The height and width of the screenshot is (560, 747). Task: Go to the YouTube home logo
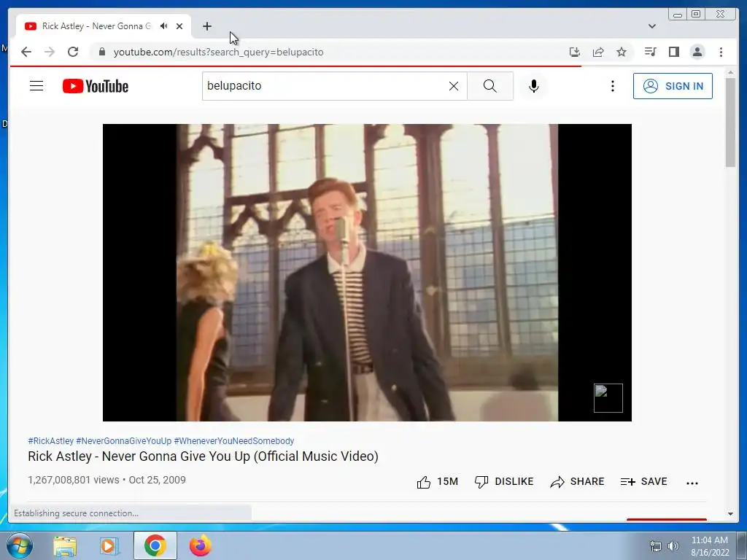click(x=96, y=86)
